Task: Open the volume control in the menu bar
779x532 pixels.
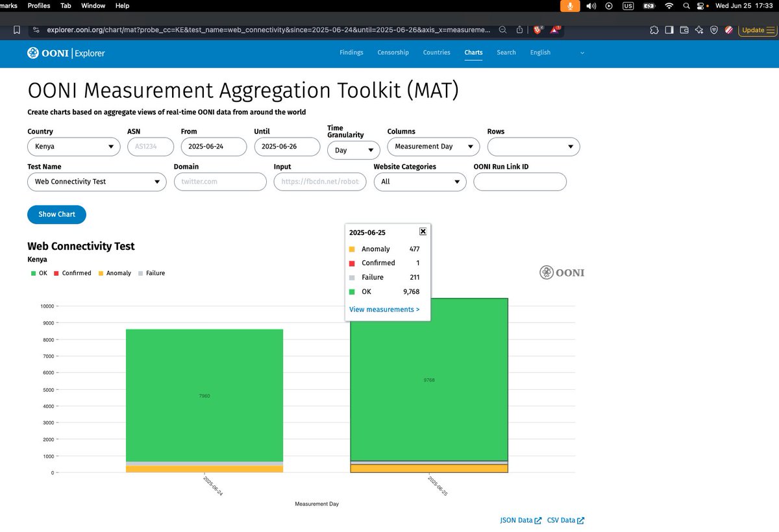Action: point(591,6)
